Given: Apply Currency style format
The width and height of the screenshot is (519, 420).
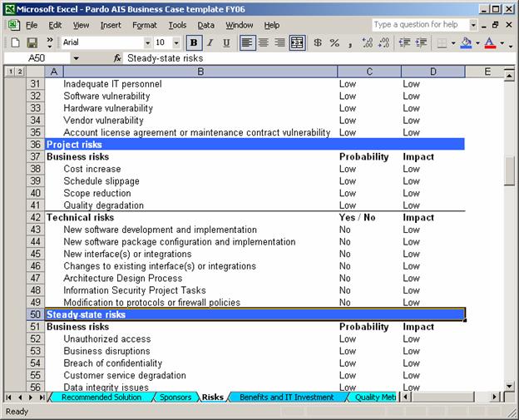Looking at the screenshot, I should [x=318, y=42].
